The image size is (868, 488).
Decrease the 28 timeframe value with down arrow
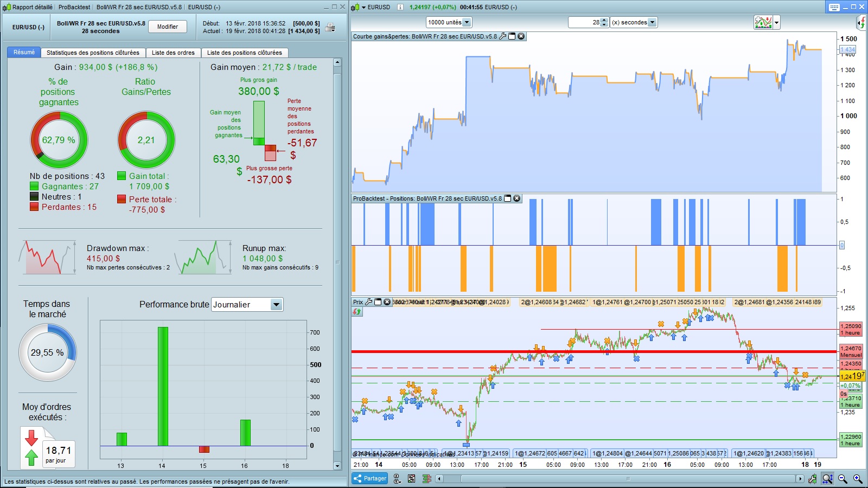[x=604, y=25]
